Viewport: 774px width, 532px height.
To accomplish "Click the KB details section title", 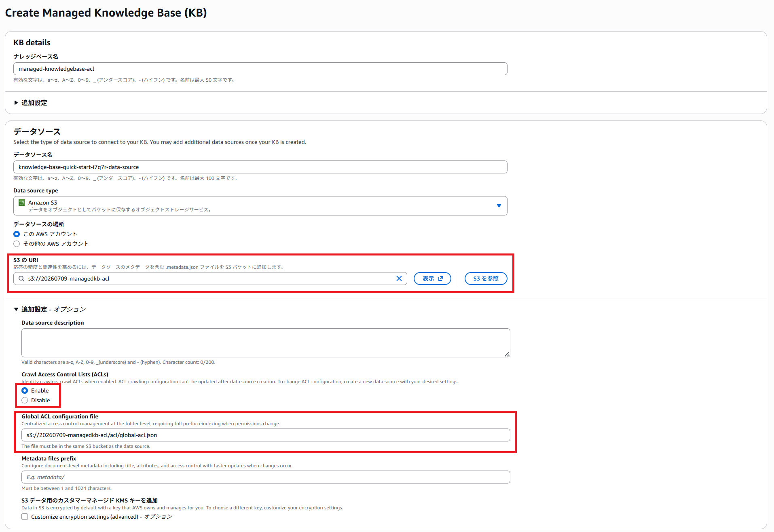I will (x=32, y=42).
